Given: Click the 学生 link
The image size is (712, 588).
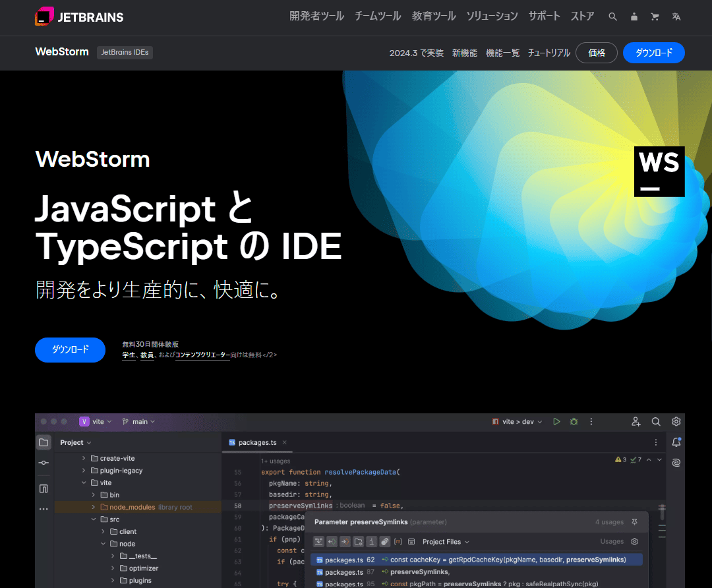Looking at the screenshot, I should (x=129, y=355).
